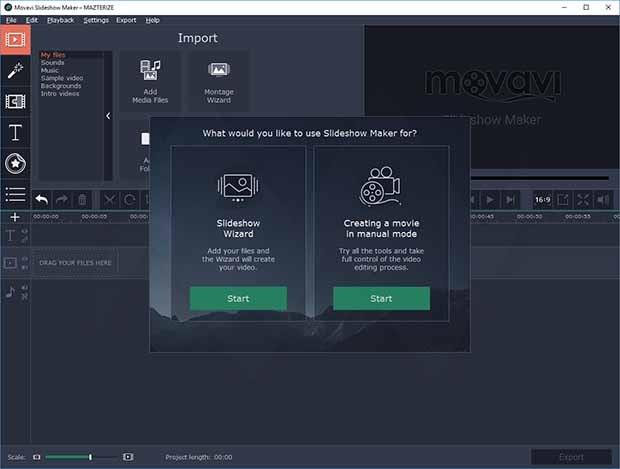Open the 16:9 aspect ratio selector
The height and width of the screenshot is (469, 620).
point(542,200)
